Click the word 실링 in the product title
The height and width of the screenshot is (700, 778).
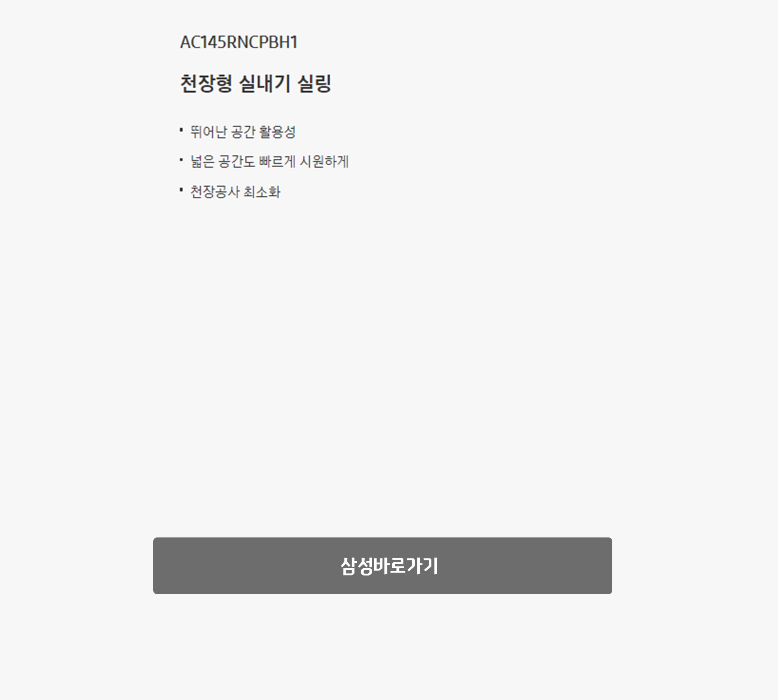[x=314, y=83]
